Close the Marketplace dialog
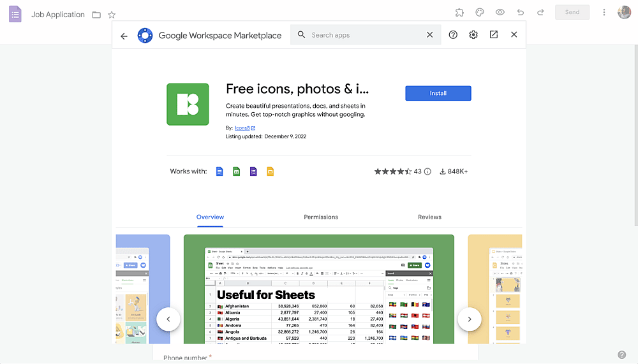This screenshot has width=638, height=364. pos(514,34)
